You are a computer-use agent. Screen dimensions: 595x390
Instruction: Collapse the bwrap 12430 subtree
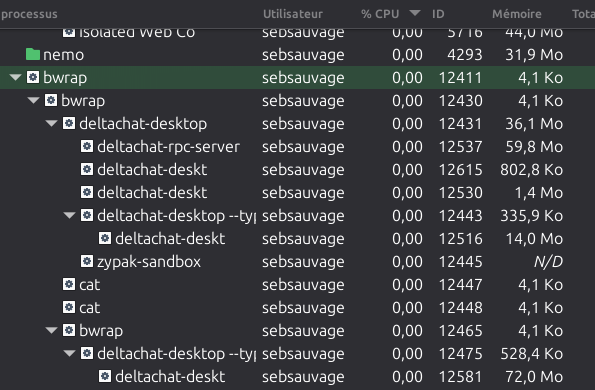tap(33, 101)
